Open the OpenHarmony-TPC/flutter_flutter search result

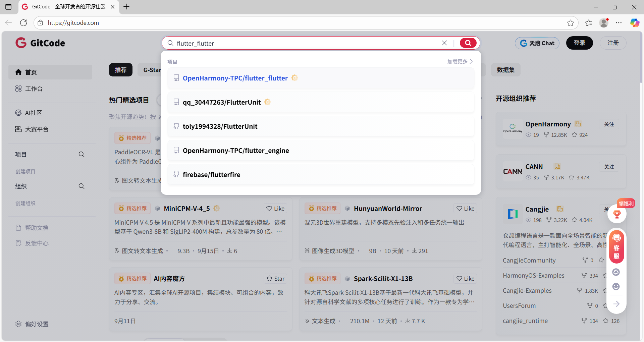coord(321,78)
